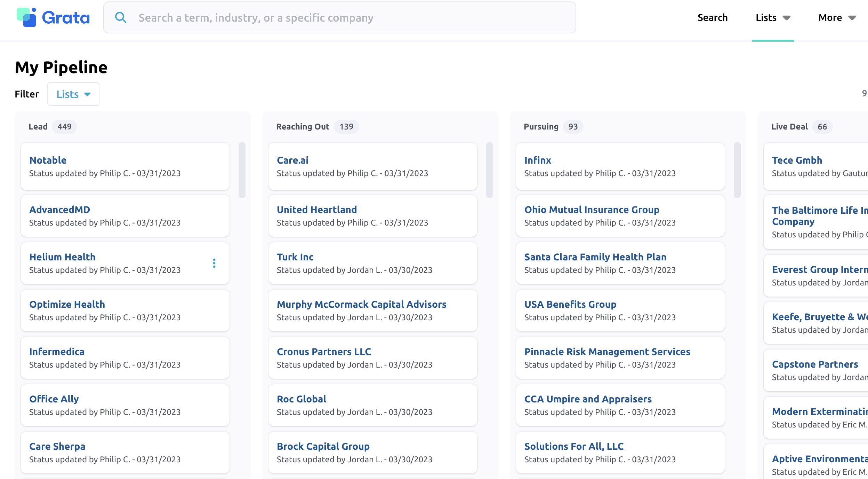Click the Grata logo

[x=53, y=17]
